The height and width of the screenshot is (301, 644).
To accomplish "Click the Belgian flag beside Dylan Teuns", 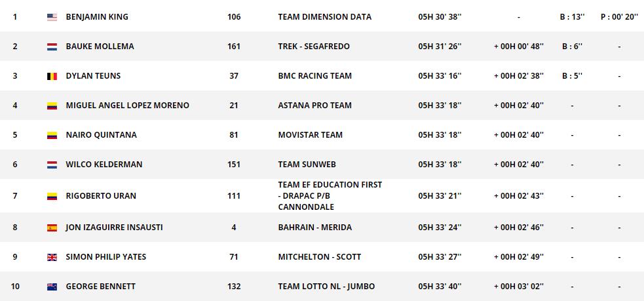I will 52,76.
